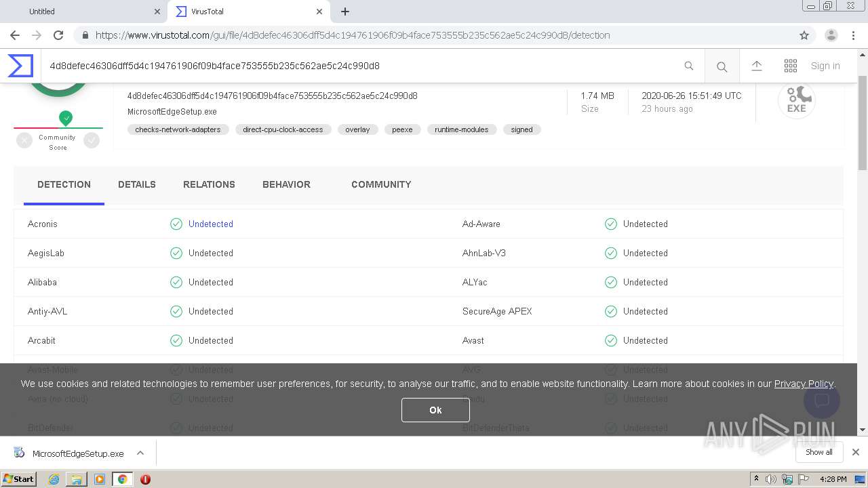Screen dimensions: 868x488
Task: Click the direct-cpu-clock-access tag
Action: tap(283, 129)
